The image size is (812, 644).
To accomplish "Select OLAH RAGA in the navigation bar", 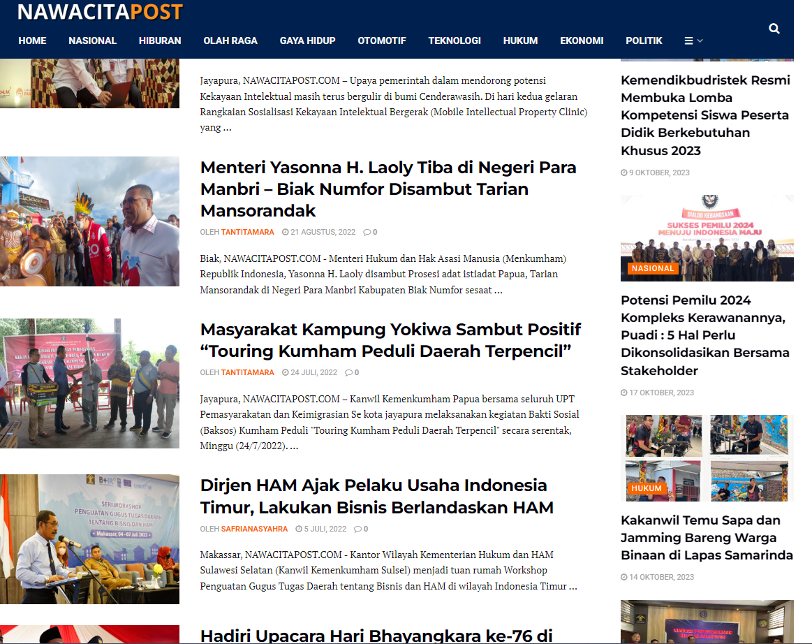I will point(230,41).
